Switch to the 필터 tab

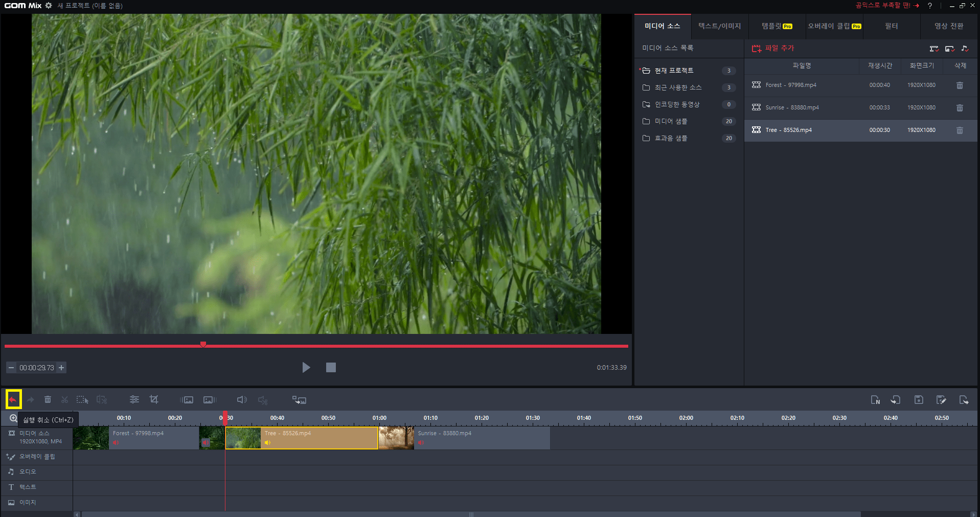pyautogui.click(x=892, y=26)
